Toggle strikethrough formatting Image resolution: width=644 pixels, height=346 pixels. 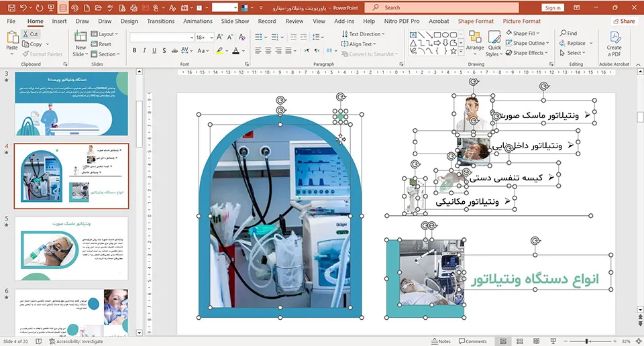point(174,50)
